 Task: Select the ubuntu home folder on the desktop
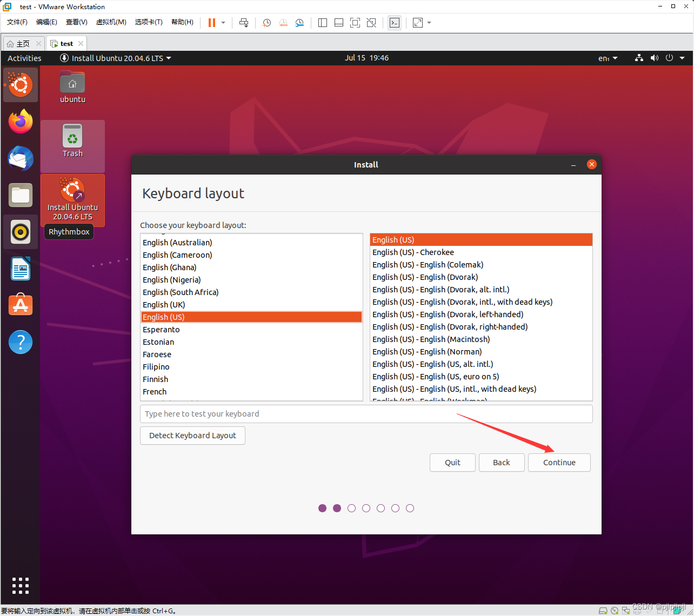click(x=72, y=86)
